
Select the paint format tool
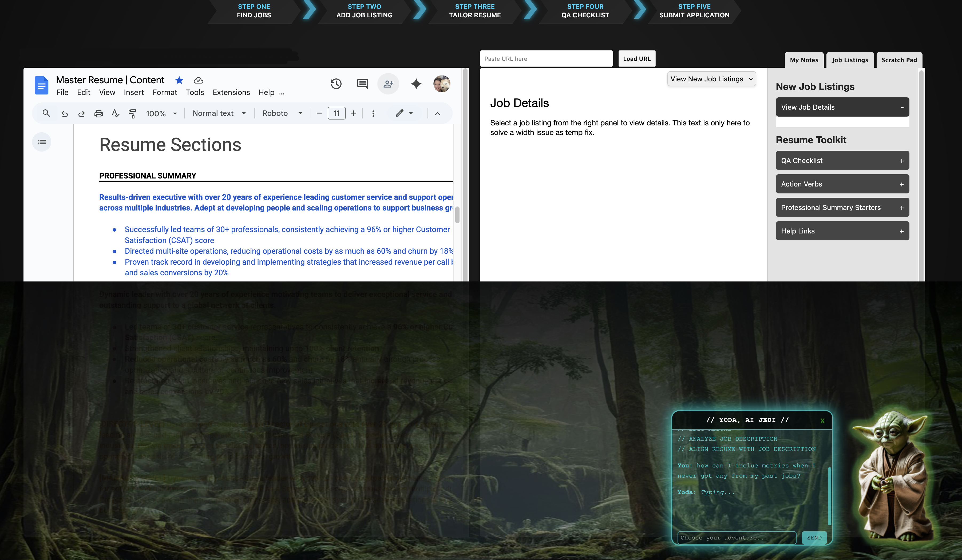pyautogui.click(x=132, y=113)
